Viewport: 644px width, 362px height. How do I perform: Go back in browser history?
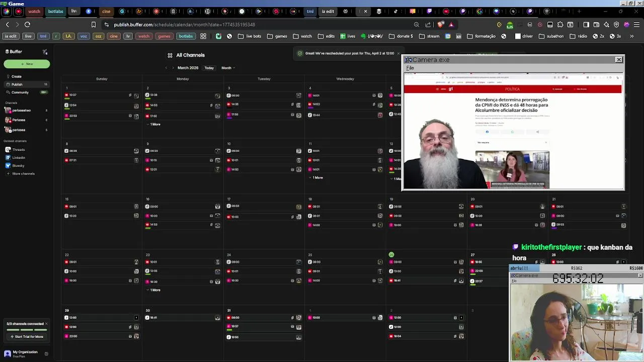click(x=7, y=24)
